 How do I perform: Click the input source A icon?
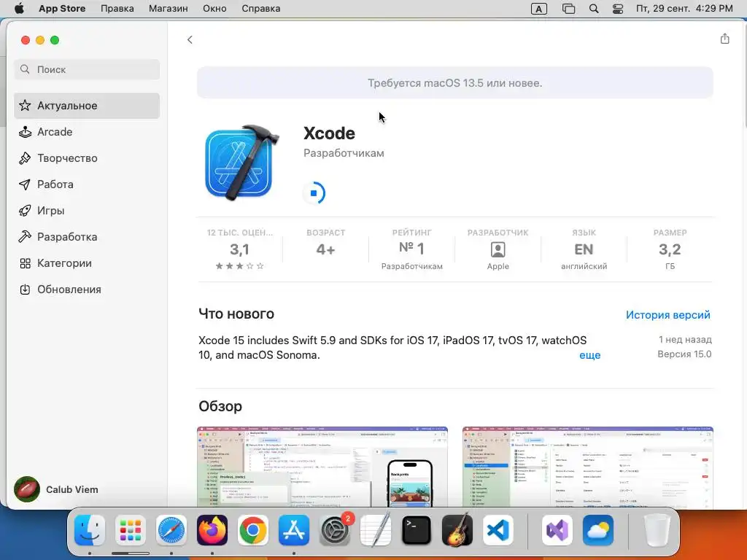click(539, 9)
